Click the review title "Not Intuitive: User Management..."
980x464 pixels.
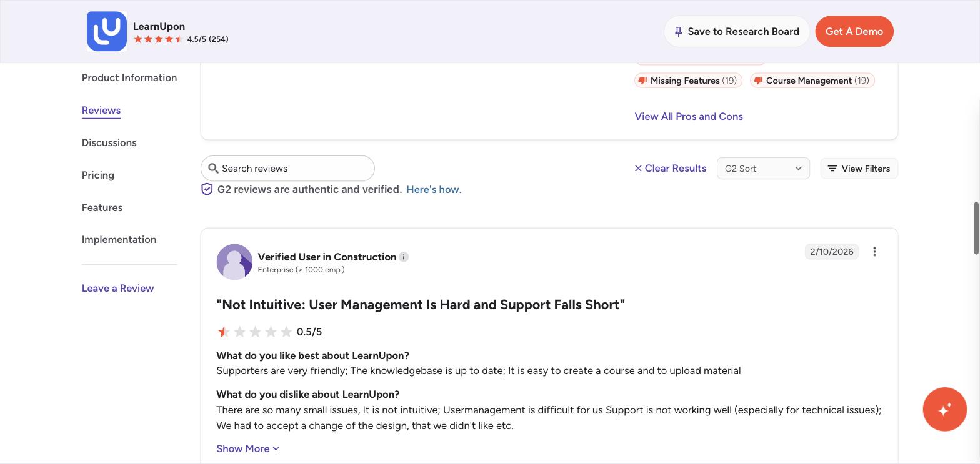(421, 305)
